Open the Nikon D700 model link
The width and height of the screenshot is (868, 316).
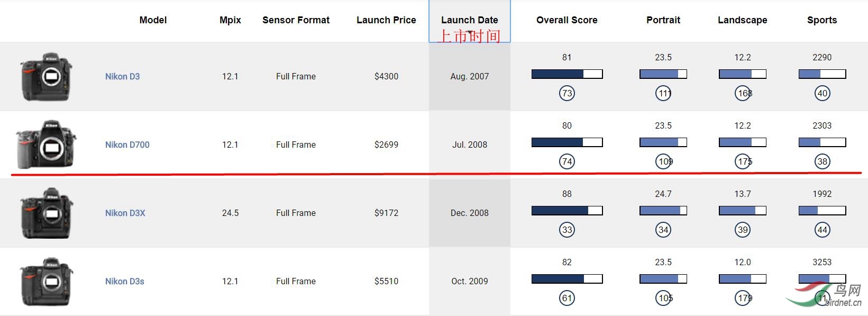click(x=127, y=145)
